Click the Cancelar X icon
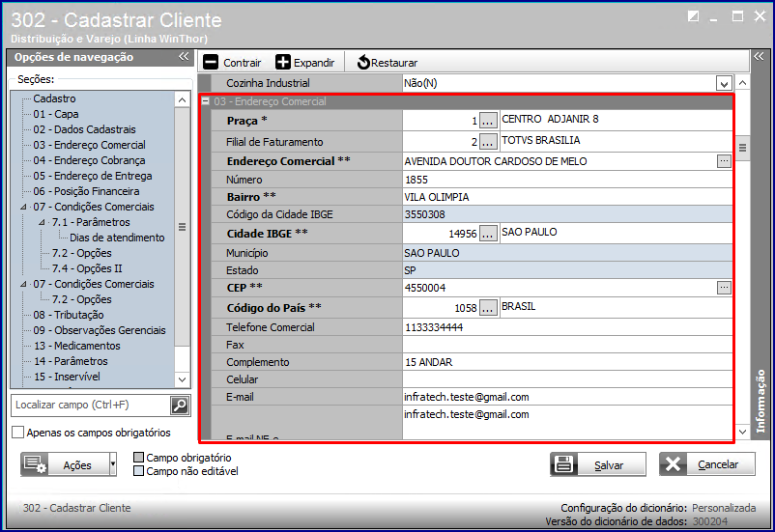 tap(673, 464)
